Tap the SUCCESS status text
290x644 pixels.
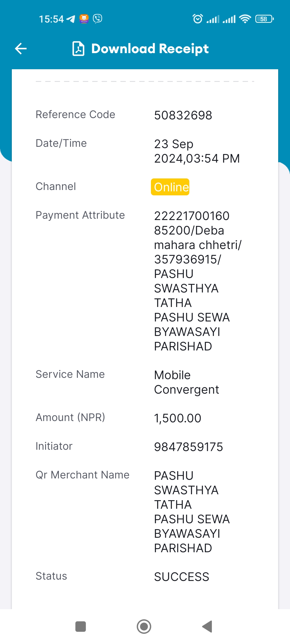coord(182,577)
